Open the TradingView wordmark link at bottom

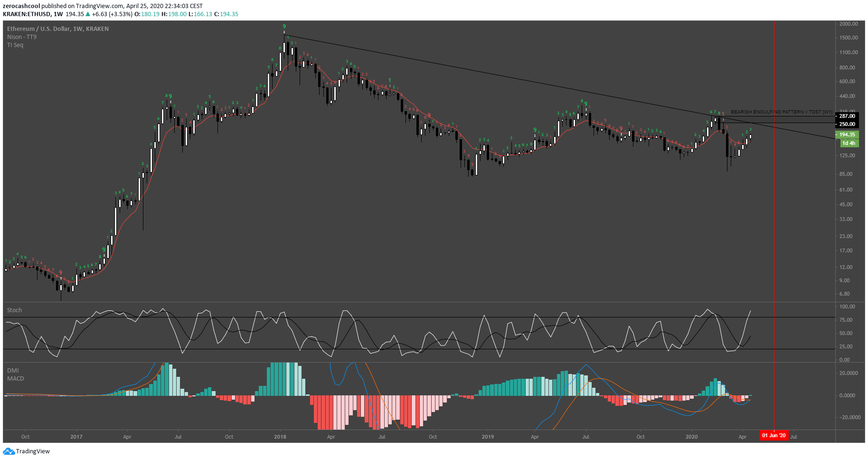[33, 451]
